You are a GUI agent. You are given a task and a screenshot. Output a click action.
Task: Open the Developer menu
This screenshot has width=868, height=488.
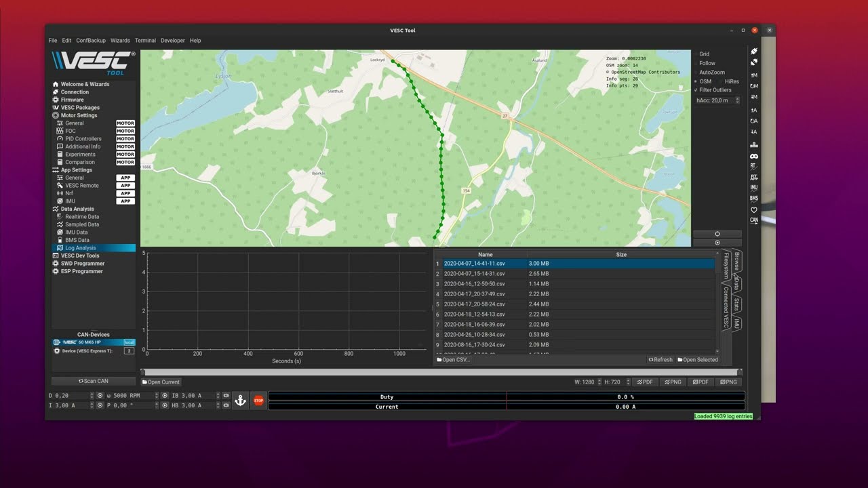[x=172, y=41]
